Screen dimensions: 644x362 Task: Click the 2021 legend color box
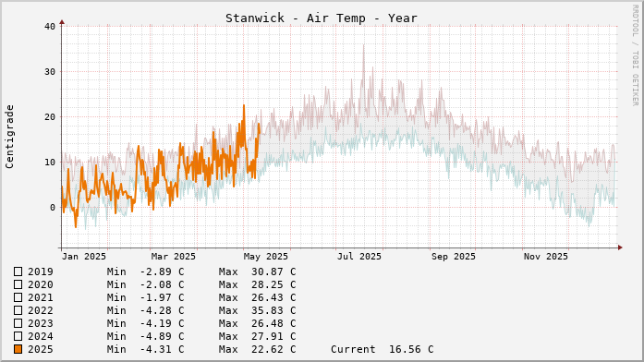pos(18,297)
